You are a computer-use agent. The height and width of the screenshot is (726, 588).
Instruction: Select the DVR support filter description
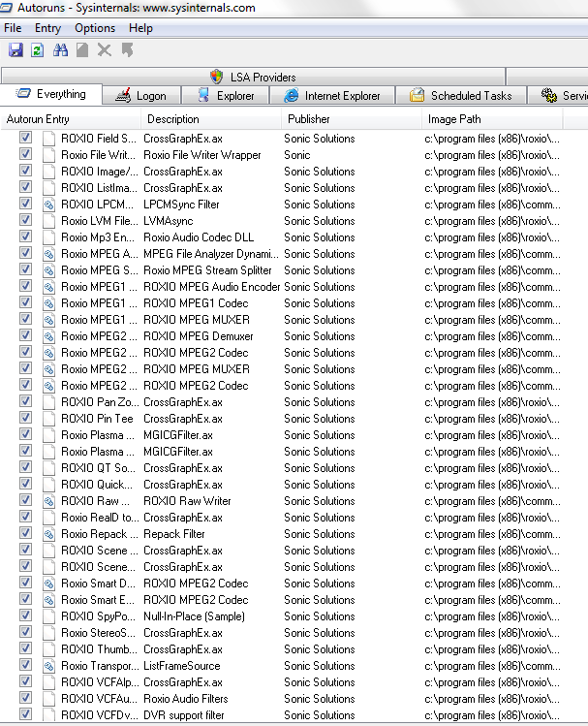184,715
